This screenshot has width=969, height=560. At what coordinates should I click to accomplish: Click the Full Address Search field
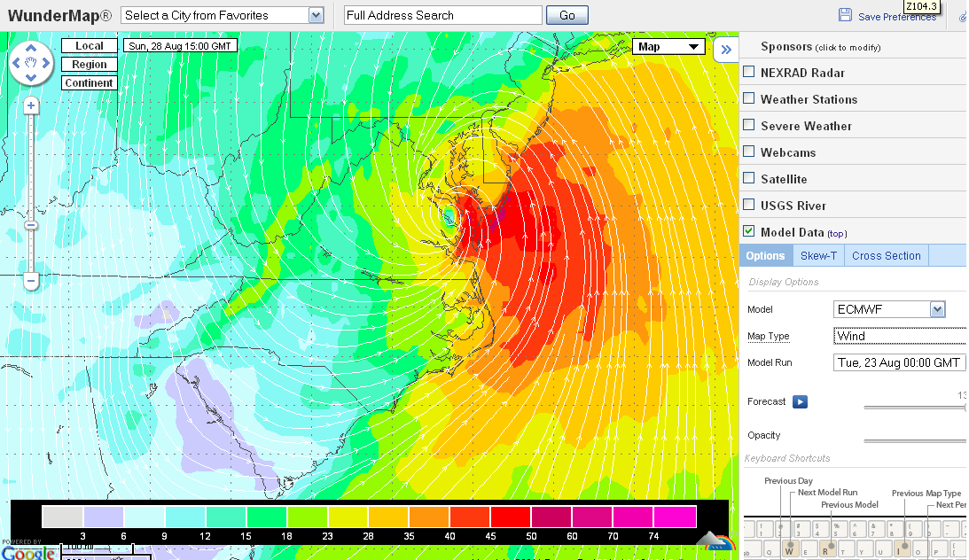(x=442, y=15)
